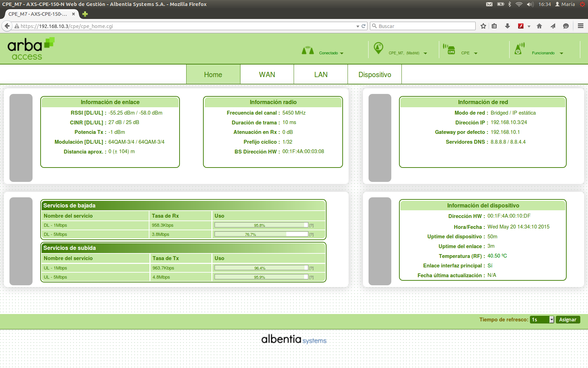This screenshot has height=368, width=588.
Task: Click the help icon beside DL - 1Mbps usage
Action: click(311, 225)
